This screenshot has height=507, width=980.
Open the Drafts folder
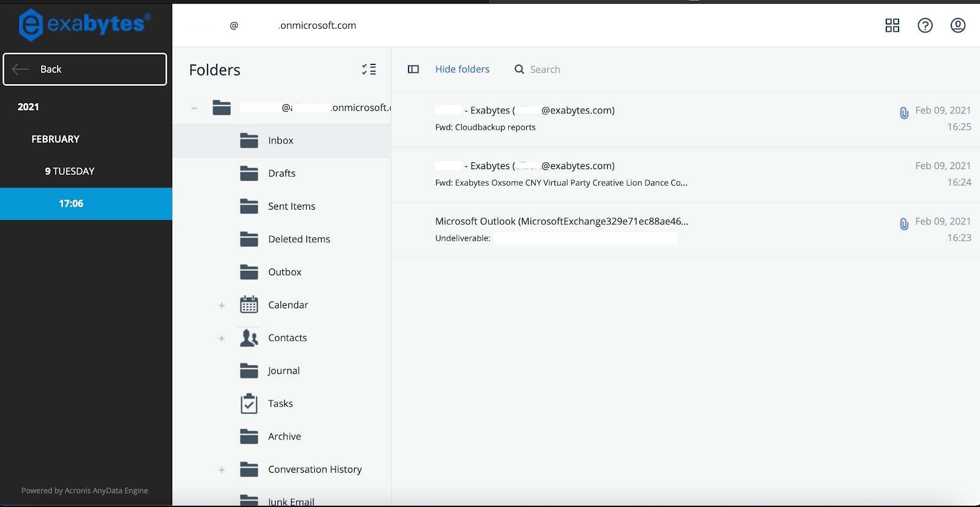click(282, 173)
